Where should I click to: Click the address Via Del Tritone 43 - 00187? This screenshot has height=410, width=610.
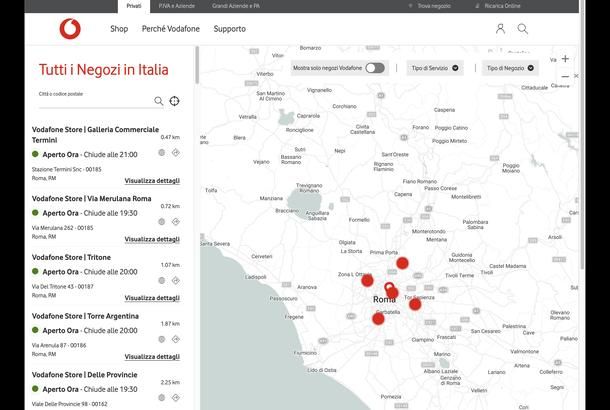[x=63, y=286]
